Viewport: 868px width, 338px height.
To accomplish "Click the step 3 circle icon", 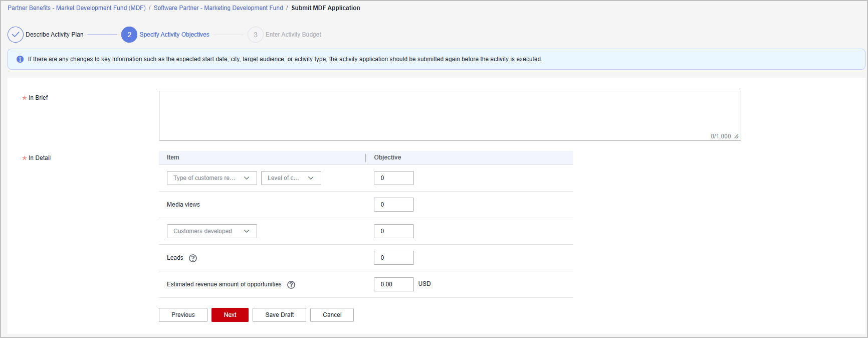I will point(256,35).
